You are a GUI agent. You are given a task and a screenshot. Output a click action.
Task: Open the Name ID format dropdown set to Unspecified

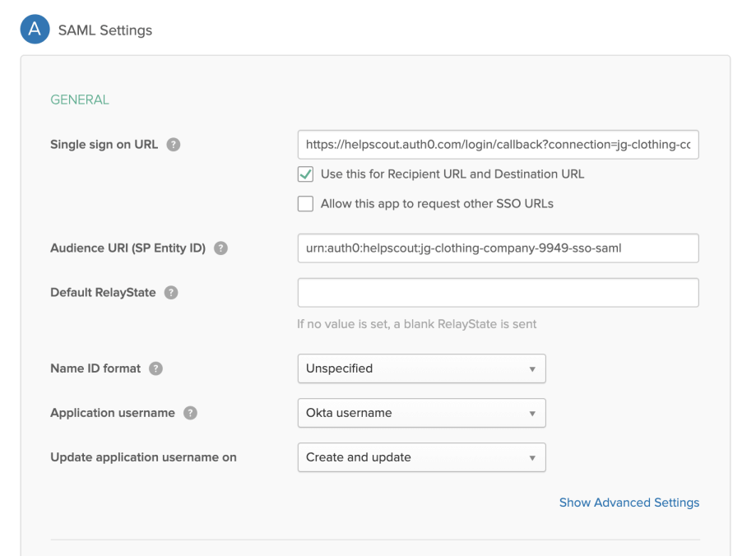point(420,368)
